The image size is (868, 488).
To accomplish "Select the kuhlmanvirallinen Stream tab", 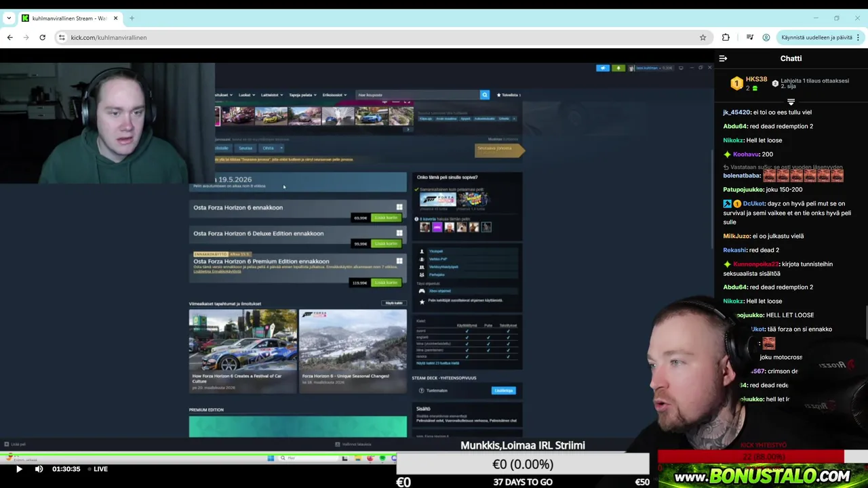I will click(x=70, y=18).
